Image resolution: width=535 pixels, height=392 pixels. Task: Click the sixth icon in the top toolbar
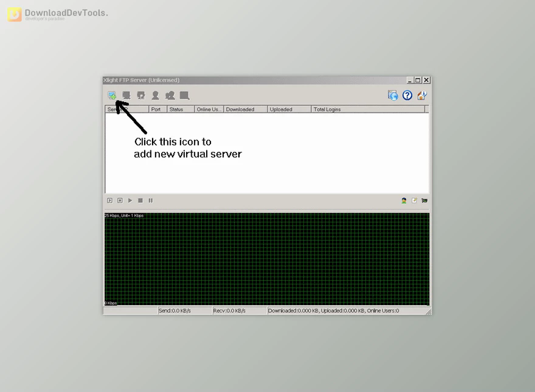(184, 96)
